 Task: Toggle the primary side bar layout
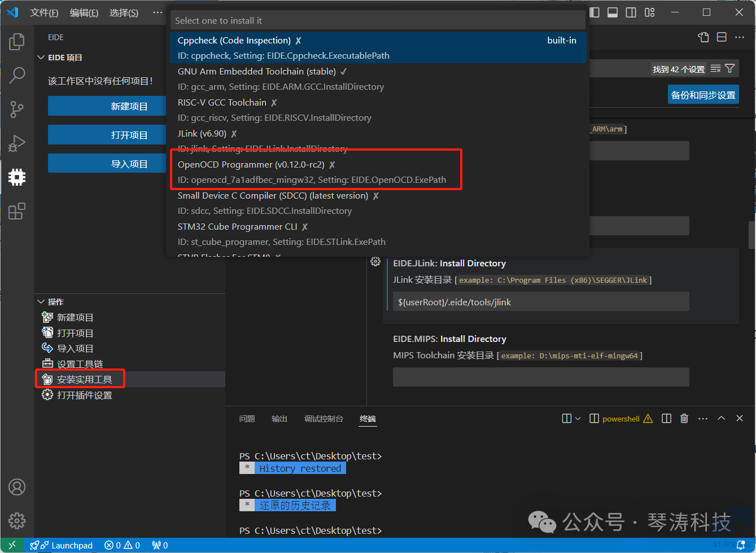(x=594, y=12)
